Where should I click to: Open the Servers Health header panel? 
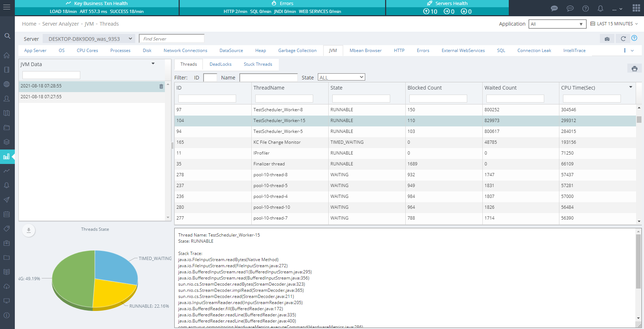click(x=447, y=8)
